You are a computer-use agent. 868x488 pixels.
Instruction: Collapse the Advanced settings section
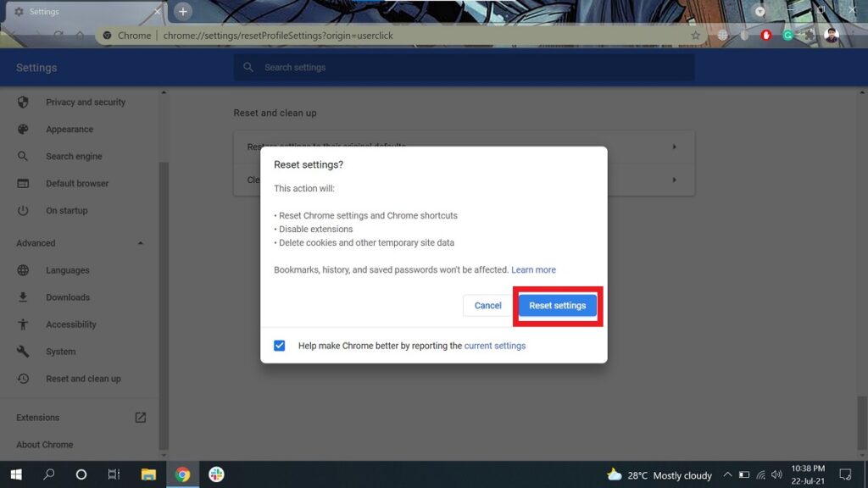pyautogui.click(x=141, y=243)
